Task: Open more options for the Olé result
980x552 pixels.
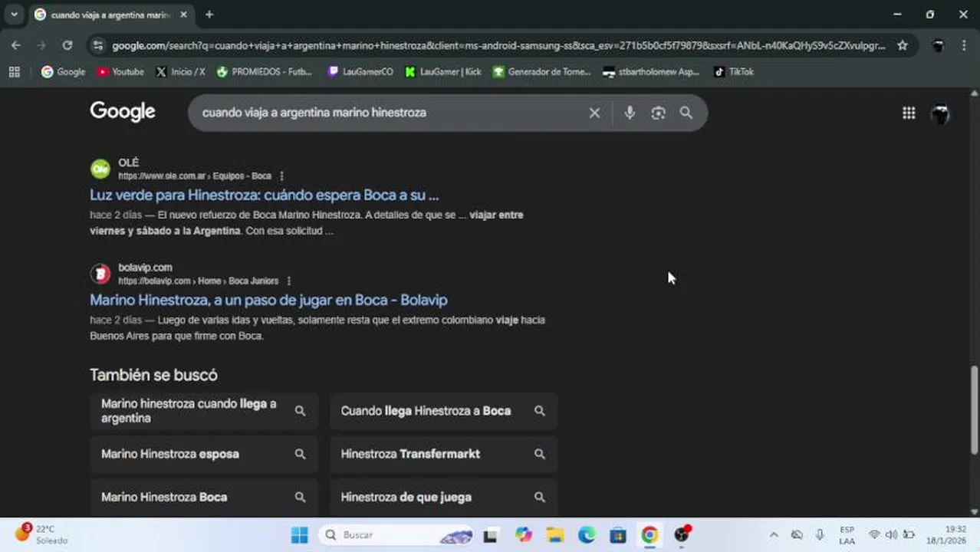Action: [281, 176]
